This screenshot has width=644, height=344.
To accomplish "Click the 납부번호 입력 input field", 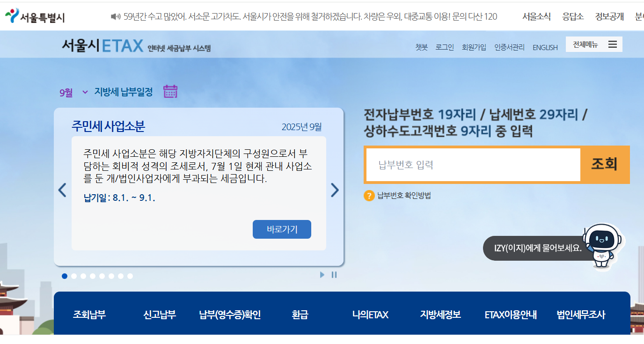I will [x=473, y=165].
